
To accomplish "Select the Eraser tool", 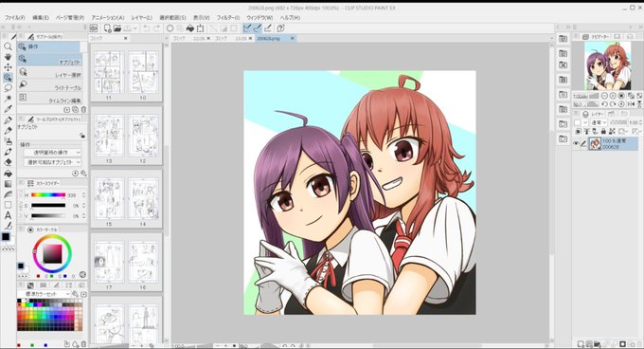I will [8, 162].
